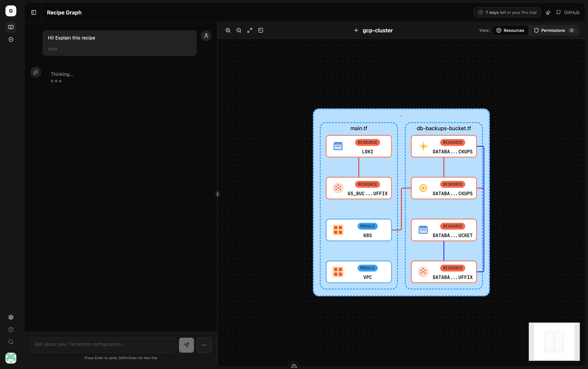The width and height of the screenshot is (588, 369).
Task: Expand the K8S module node
Action: 358,230
